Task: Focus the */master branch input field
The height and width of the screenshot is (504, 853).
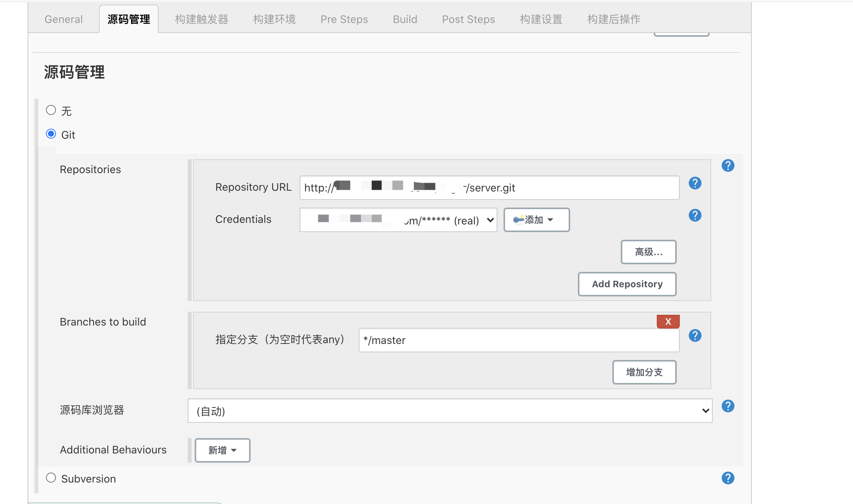Action: [x=518, y=340]
